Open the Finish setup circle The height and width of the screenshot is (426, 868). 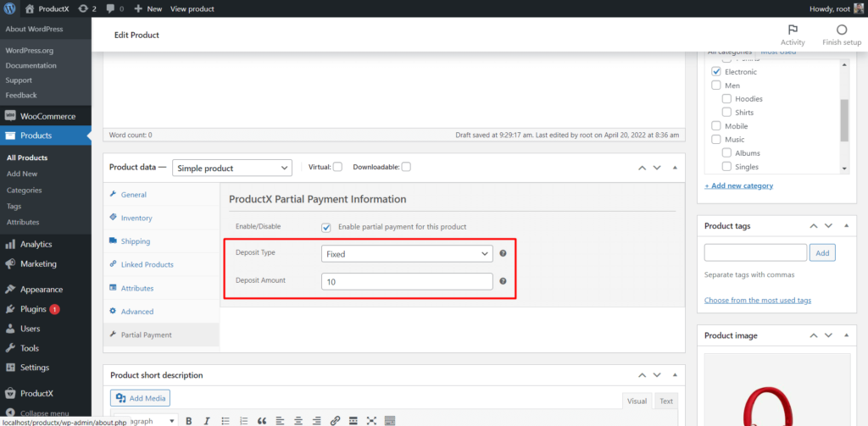point(842,35)
